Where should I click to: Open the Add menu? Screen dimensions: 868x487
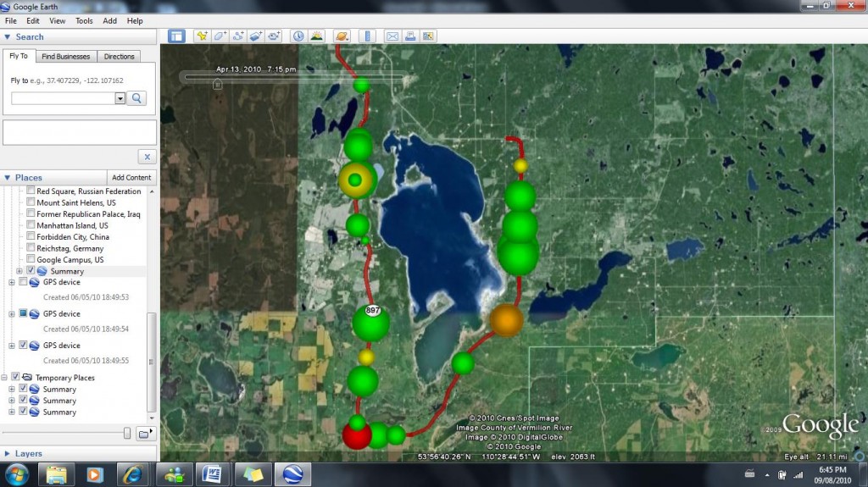tap(109, 20)
